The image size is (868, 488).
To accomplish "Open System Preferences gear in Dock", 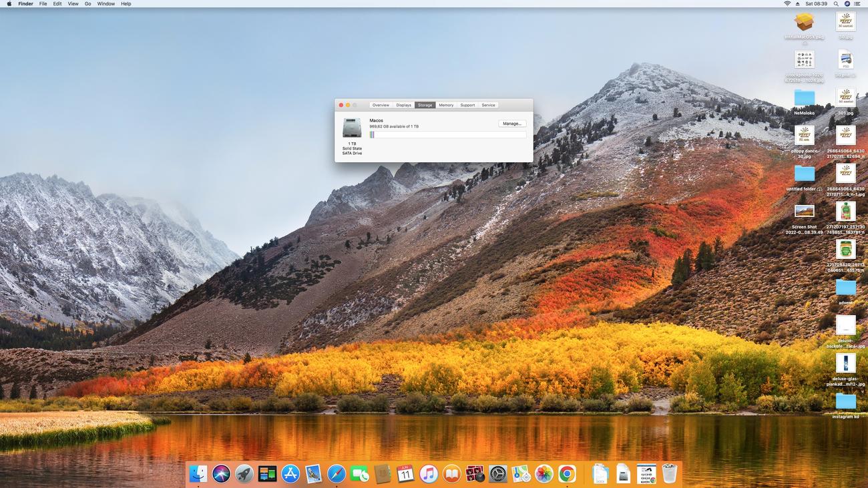I will [x=497, y=473].
